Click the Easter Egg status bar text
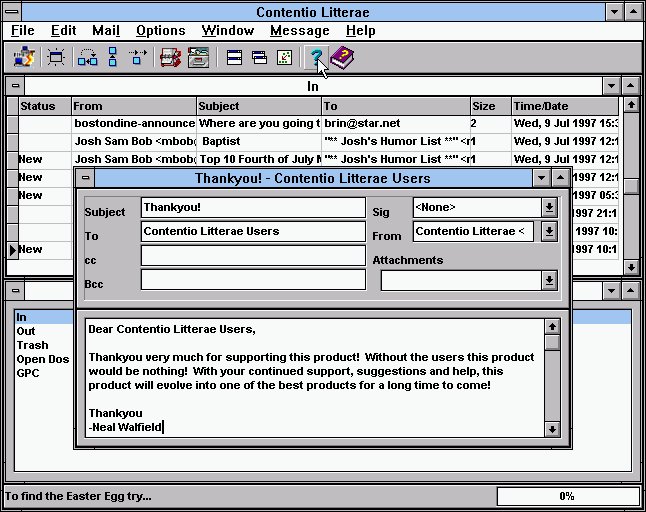 [x=78, y=496]
